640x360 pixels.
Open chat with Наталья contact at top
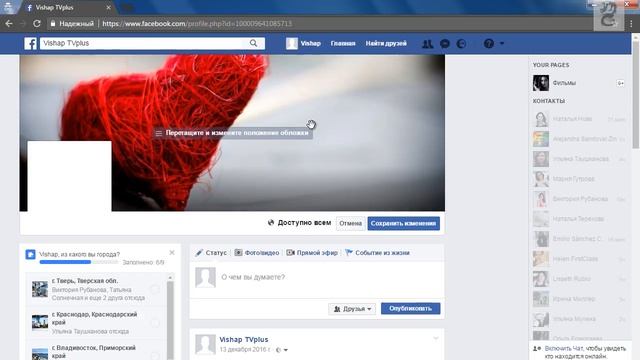point(579,119)
